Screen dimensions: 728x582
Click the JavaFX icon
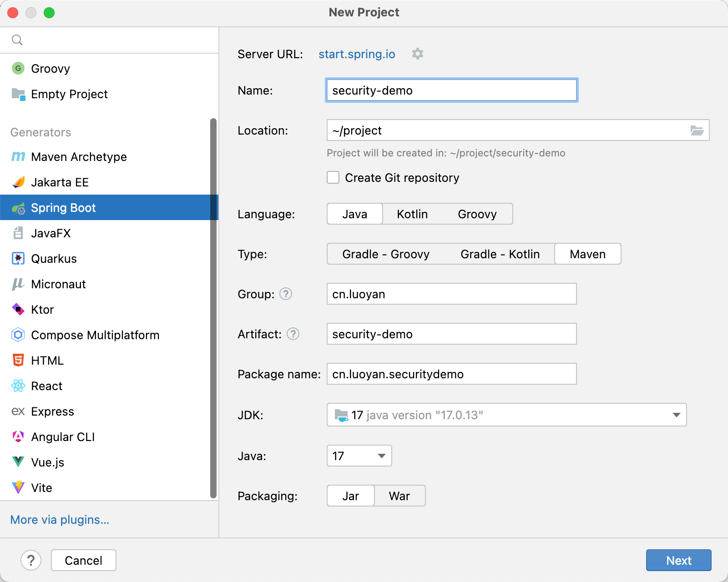(x=18, y=233)
